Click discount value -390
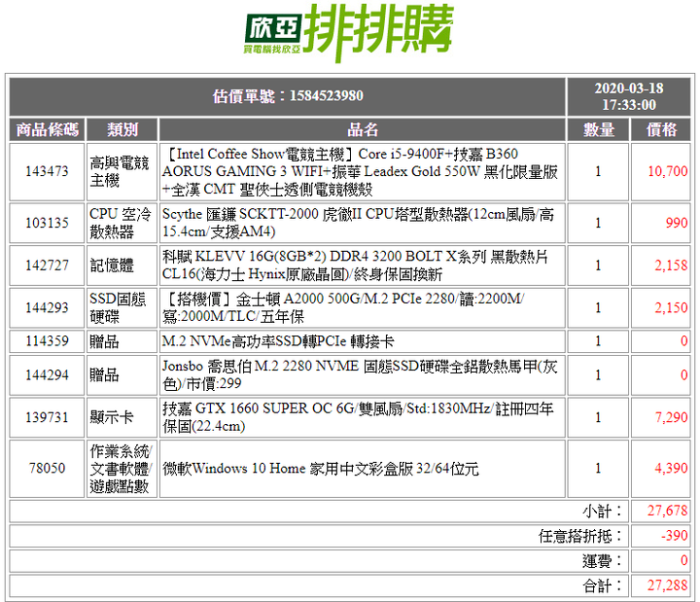Screen dimensions: 700x602 tap(674, 536)
